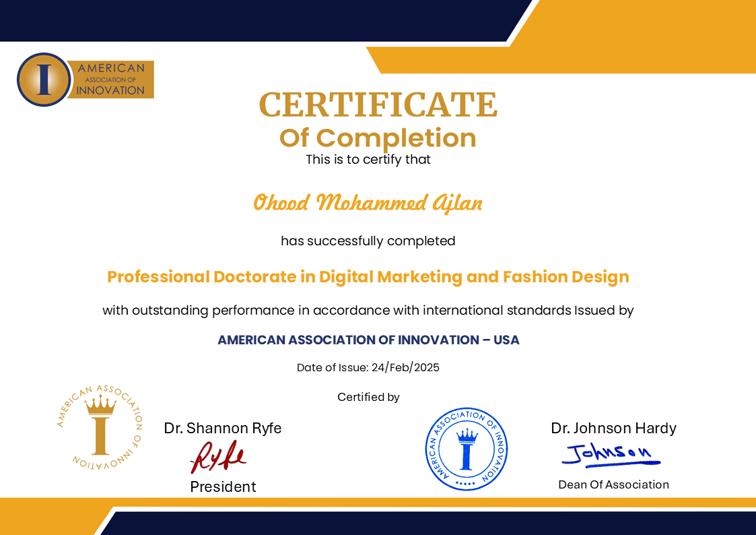Viewport: 756px width, 535px height.
Task: Click the 'Of Completion' subtitle
Action: [378, 138]
